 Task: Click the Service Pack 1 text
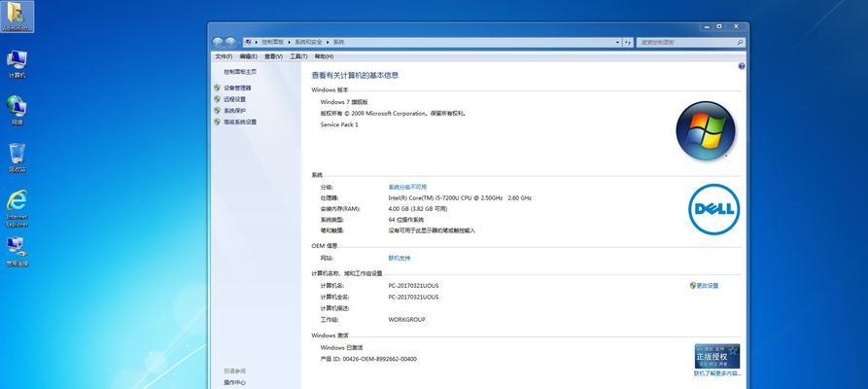[339, 125]
